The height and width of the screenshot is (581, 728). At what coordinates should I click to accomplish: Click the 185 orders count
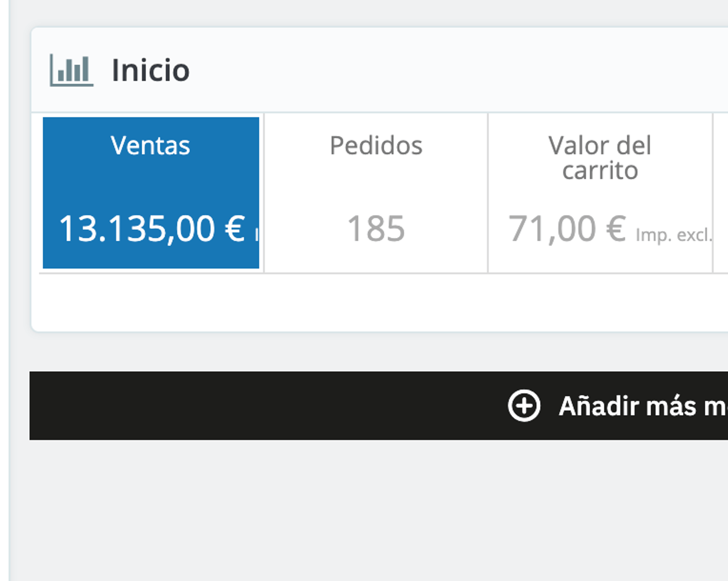point(376,228)
